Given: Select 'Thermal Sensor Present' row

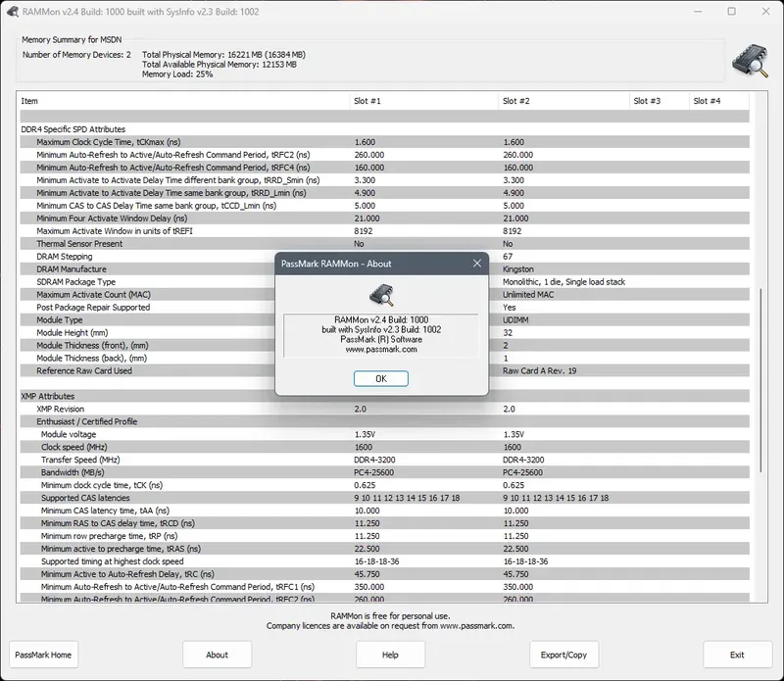Looking at the screenshot, I should click(x=384, y=244).
